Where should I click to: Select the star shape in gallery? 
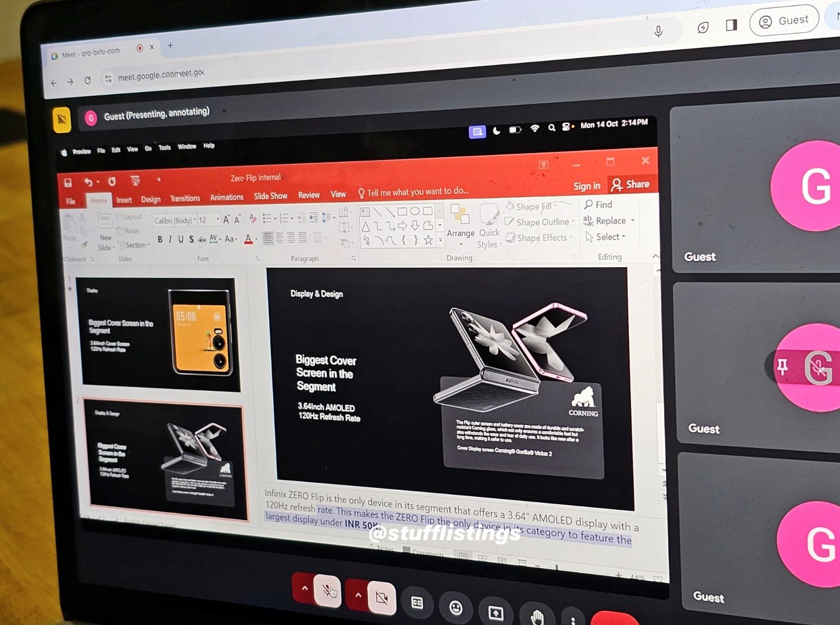pyautogui.click(x=429, y=240)
